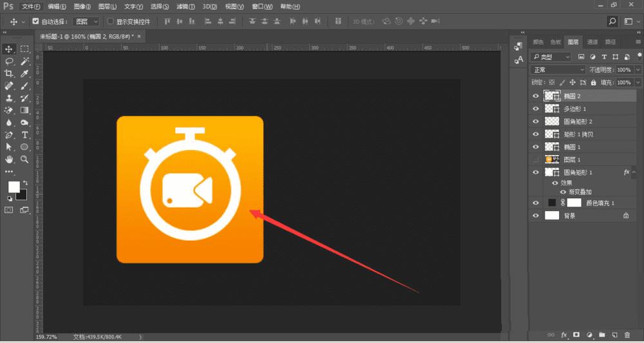644x343 pixels.
Task: Open the 填充 fill dropdown arrow
Action: [x=637, y=82]
